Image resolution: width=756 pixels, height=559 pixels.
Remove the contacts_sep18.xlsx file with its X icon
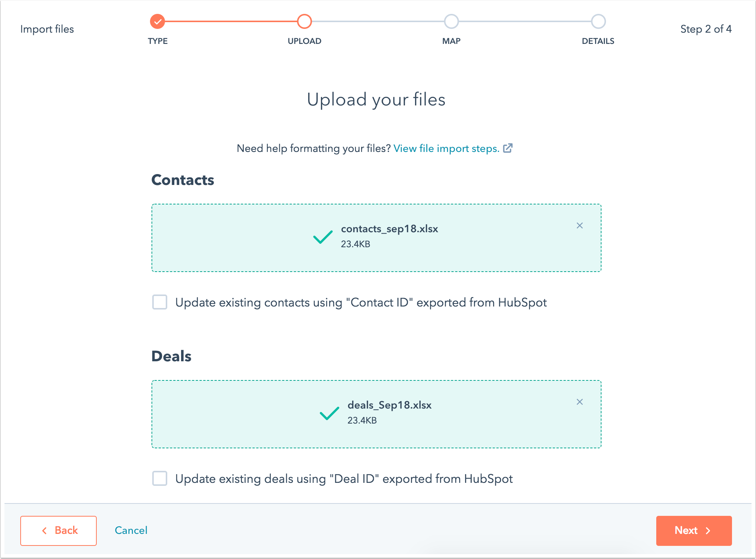tap(579, 225)
